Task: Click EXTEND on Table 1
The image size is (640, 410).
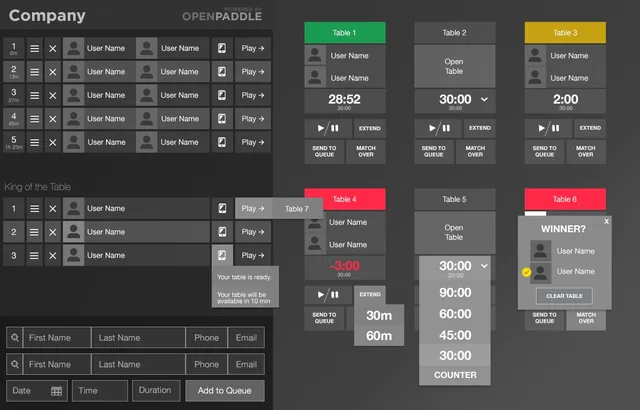Action: point(369,129)
